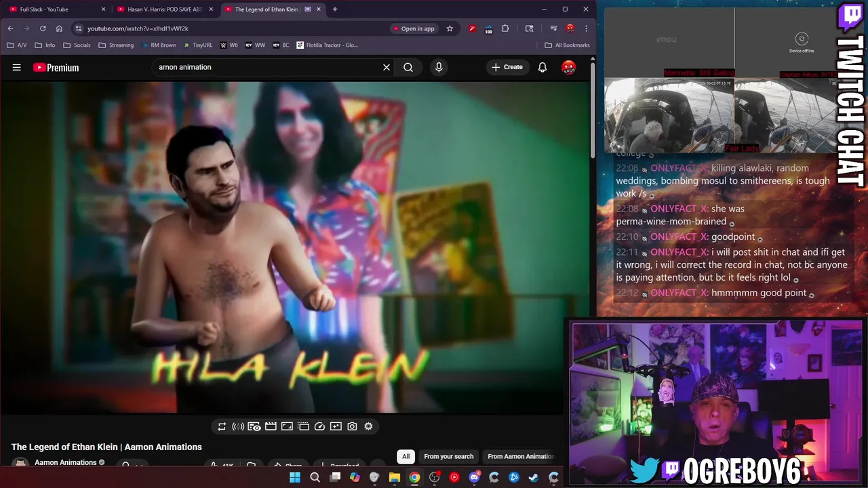868x488 pixels.
Task: Open the Windows Start menu
Action: pyautogui.click(x=295, y=477)
